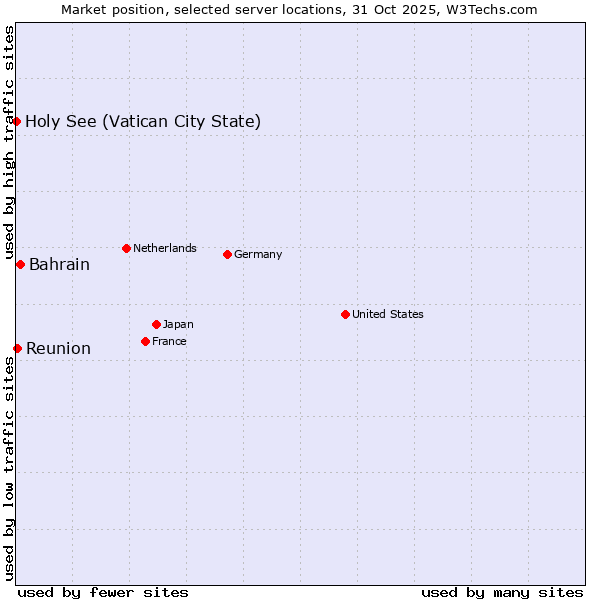Select the Germany text label
This screenshot has width=600, height=600.
(x=258, y=254)
